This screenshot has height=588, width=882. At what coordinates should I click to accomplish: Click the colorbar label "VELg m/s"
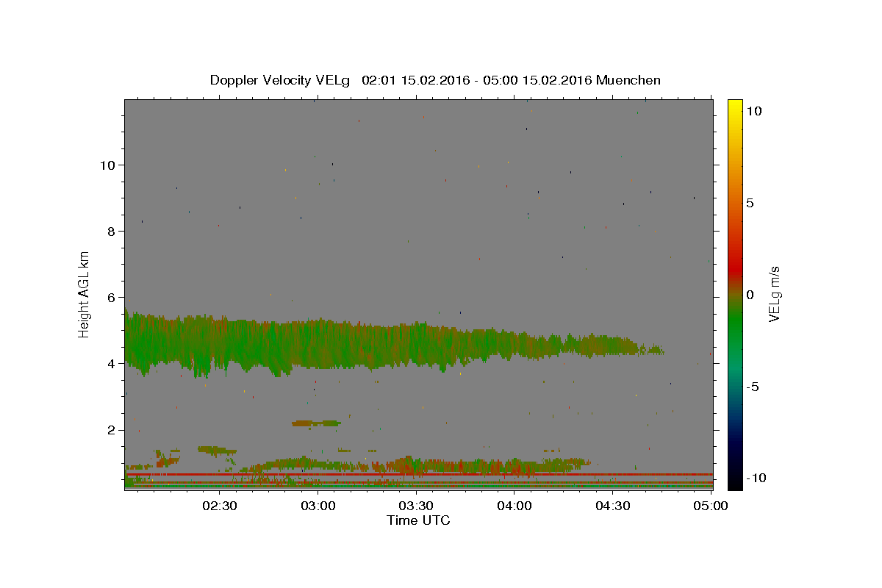coord(774,295)
